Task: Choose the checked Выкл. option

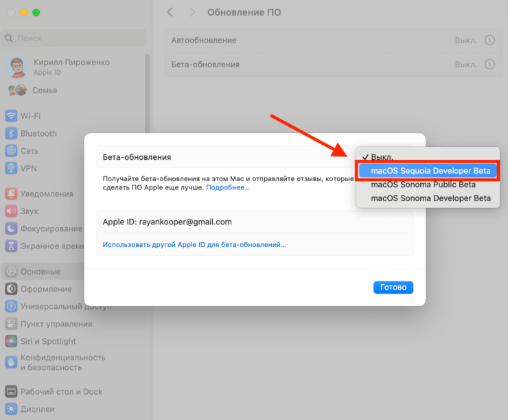Action: [x=428, y=157]
